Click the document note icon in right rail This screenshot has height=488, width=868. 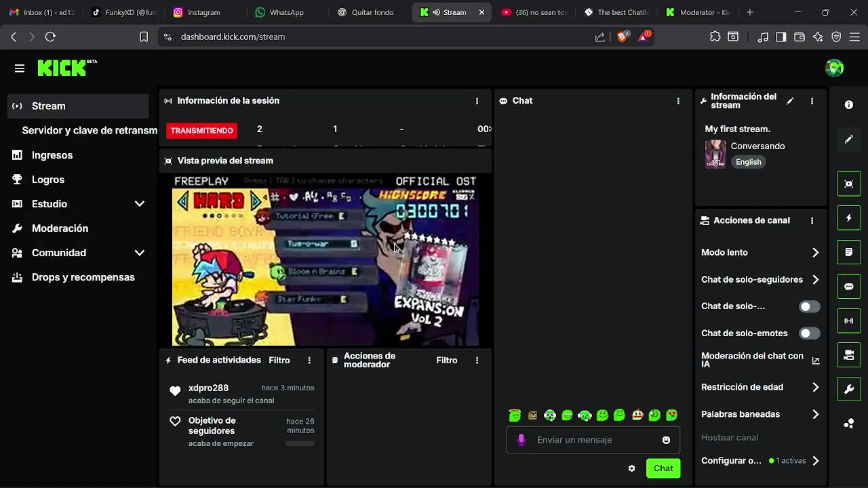pos(849,252)
